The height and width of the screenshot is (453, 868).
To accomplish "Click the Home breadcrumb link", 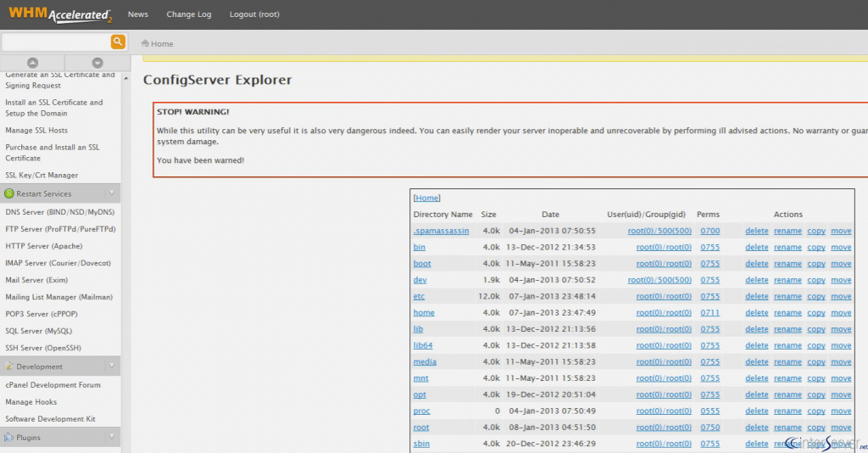I will click(162, 44).
